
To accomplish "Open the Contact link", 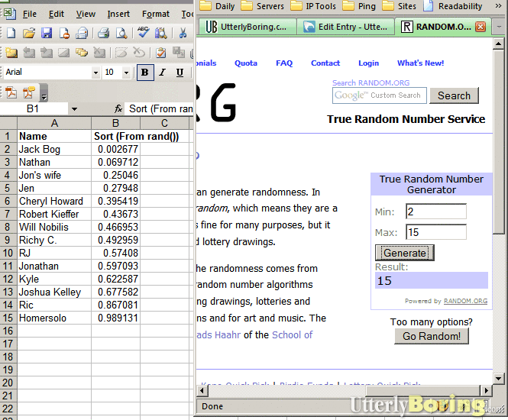I will click(325, 63).
